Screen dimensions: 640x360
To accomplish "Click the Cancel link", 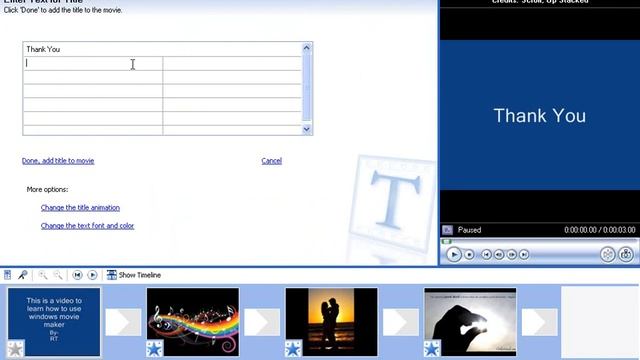I will coord(271,161).
